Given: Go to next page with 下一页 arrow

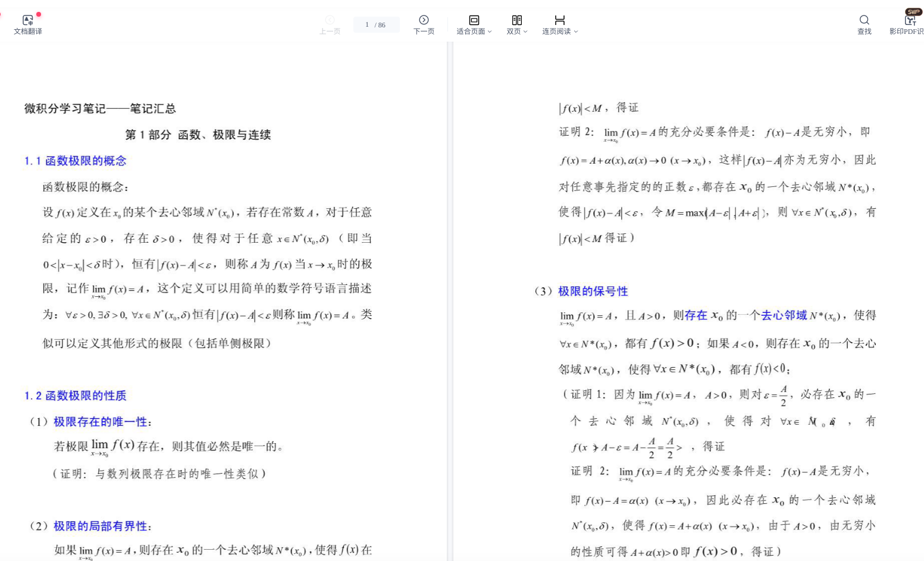Looking at the screenshot, I should click(x=424, y=20).
